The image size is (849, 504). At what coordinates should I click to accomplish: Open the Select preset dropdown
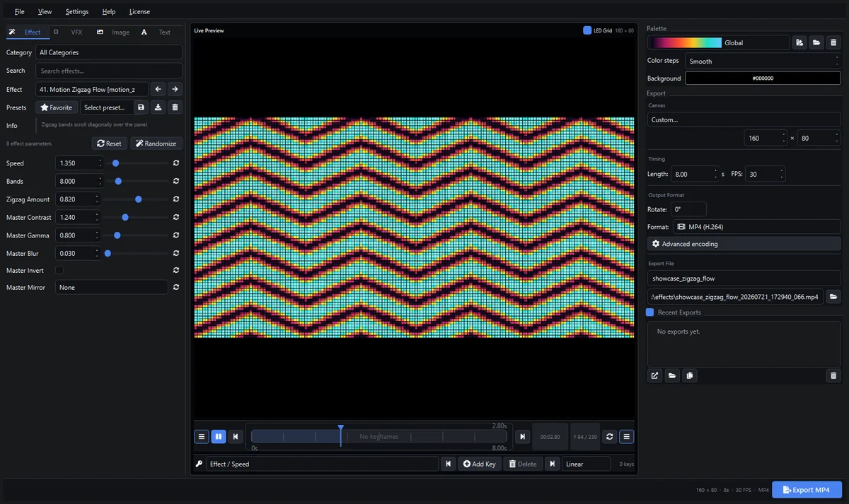click(x=107, y=107)
